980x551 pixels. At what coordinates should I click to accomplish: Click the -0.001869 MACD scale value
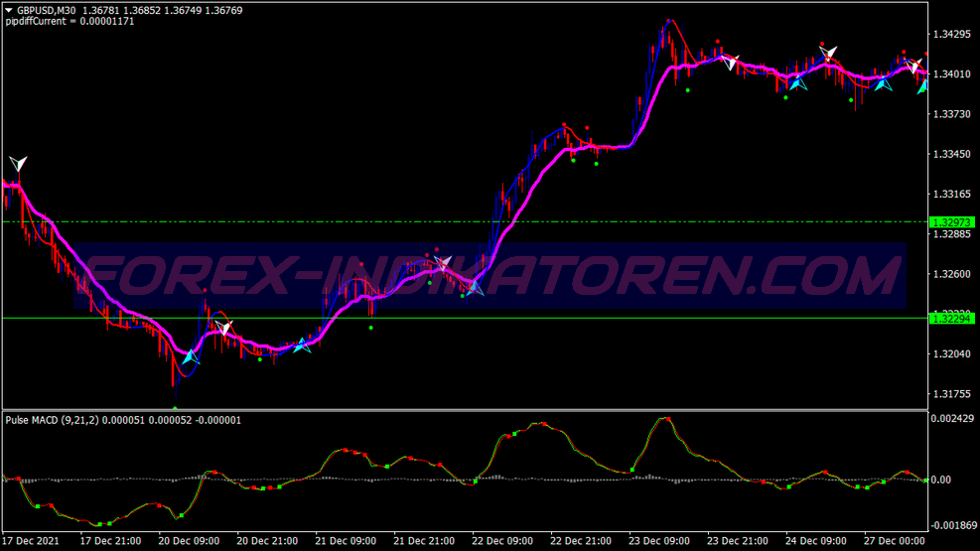click(953, 525)
